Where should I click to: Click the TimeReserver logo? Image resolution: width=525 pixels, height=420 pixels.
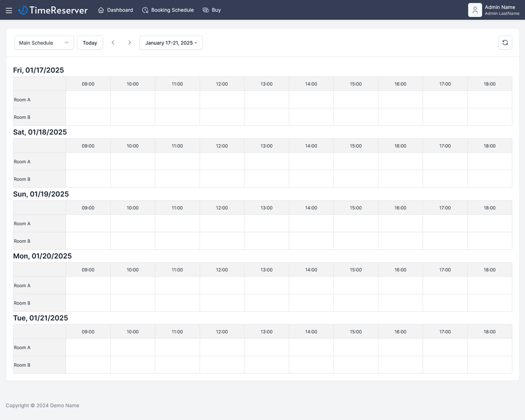click(x=52, y=10)
